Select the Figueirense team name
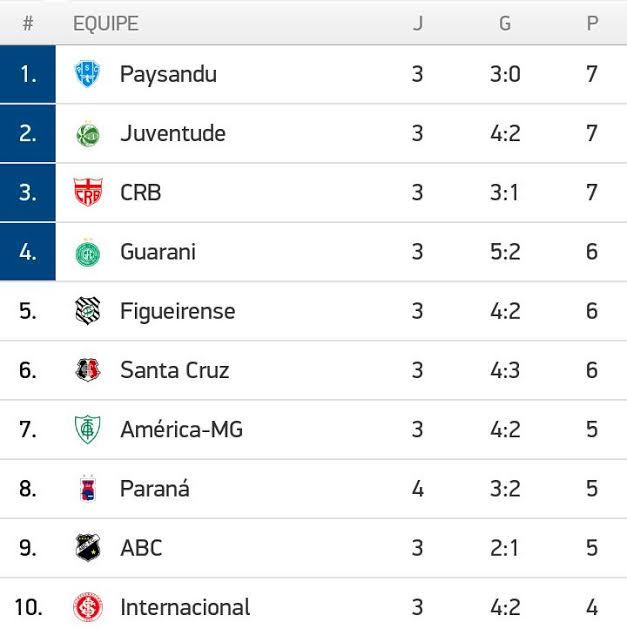627x629 pixels. click(x=177, y=311)
